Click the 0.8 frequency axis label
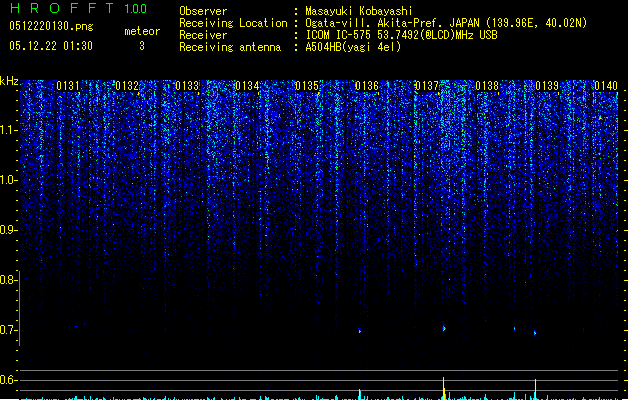629x400 pixels. (x=8, y=280)
